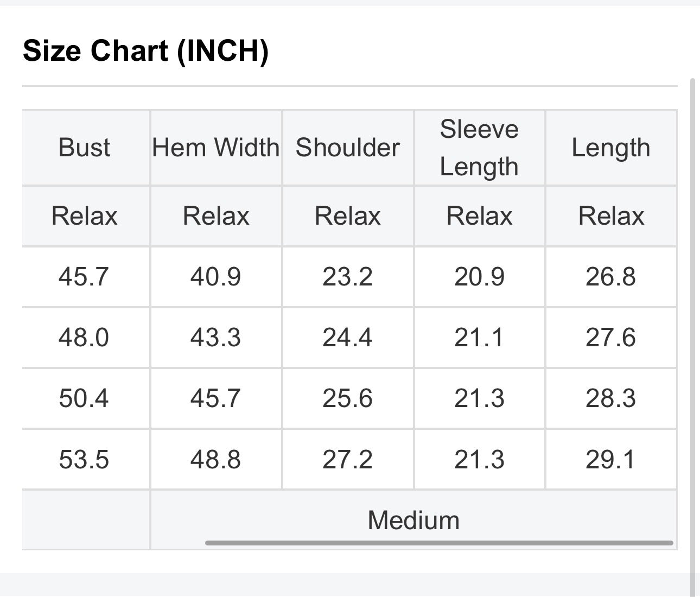Select the Hem Width column header

(216, 148)
